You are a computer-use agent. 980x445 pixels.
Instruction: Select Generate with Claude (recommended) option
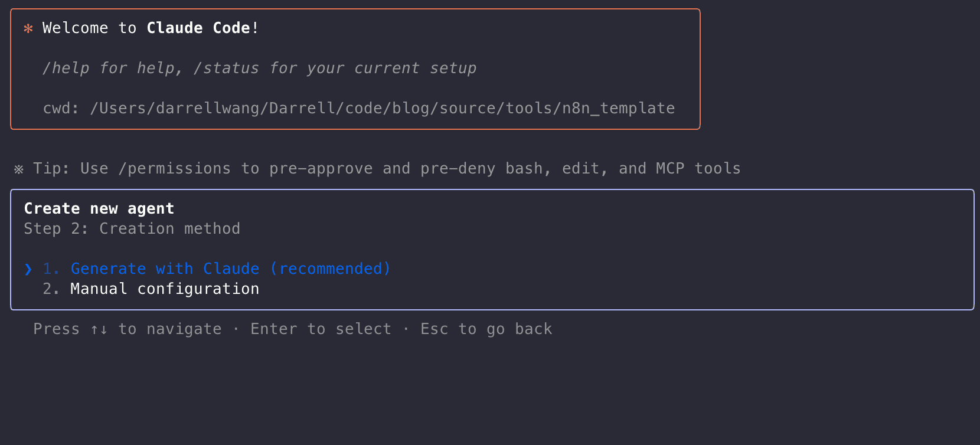coord(230,269)
